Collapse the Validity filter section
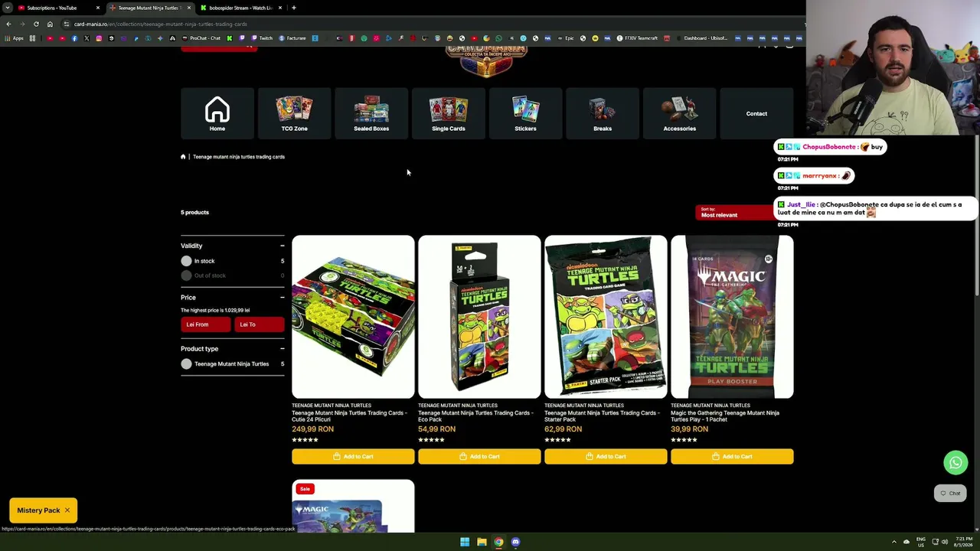This screenshot has height=551, width=980. [282, 246]
